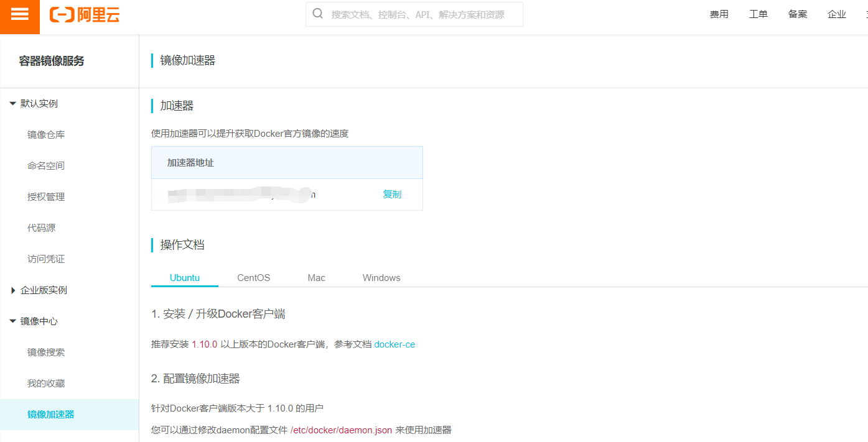Viewport: 868px width, 442px height.
Task: Switch to the Windows tab
Action: click(x=381, y=278)
